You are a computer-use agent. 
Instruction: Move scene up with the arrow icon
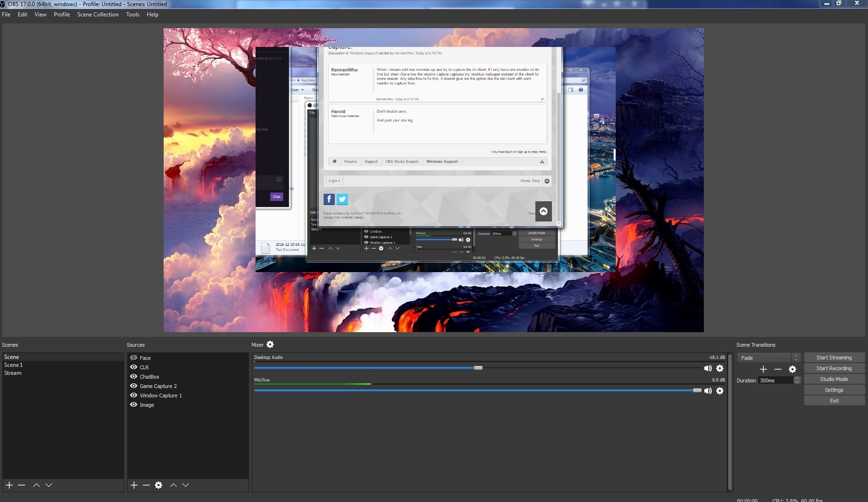tap(37, 485)
